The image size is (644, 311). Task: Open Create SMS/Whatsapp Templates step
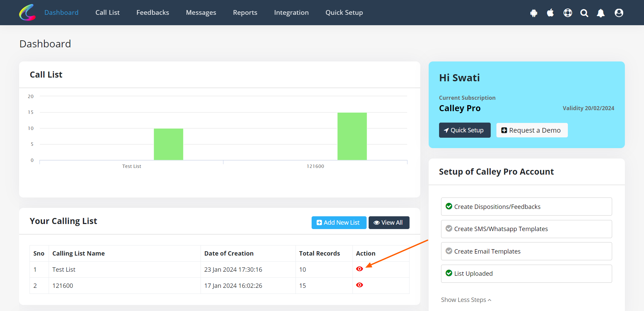point(526,229)
